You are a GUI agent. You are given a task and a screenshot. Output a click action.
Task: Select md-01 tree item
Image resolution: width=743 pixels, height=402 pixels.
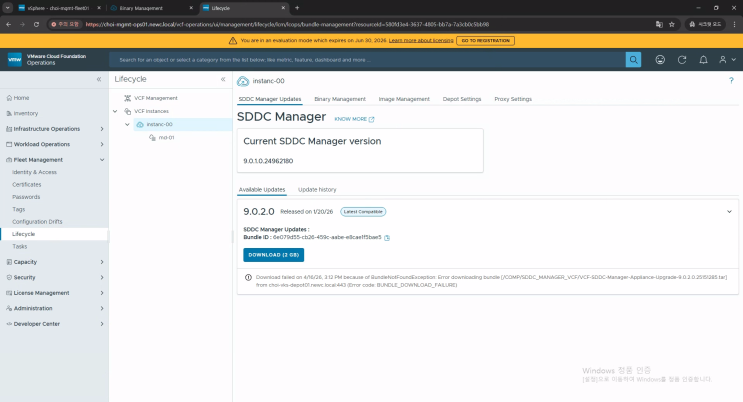click(x=166, y=137)
